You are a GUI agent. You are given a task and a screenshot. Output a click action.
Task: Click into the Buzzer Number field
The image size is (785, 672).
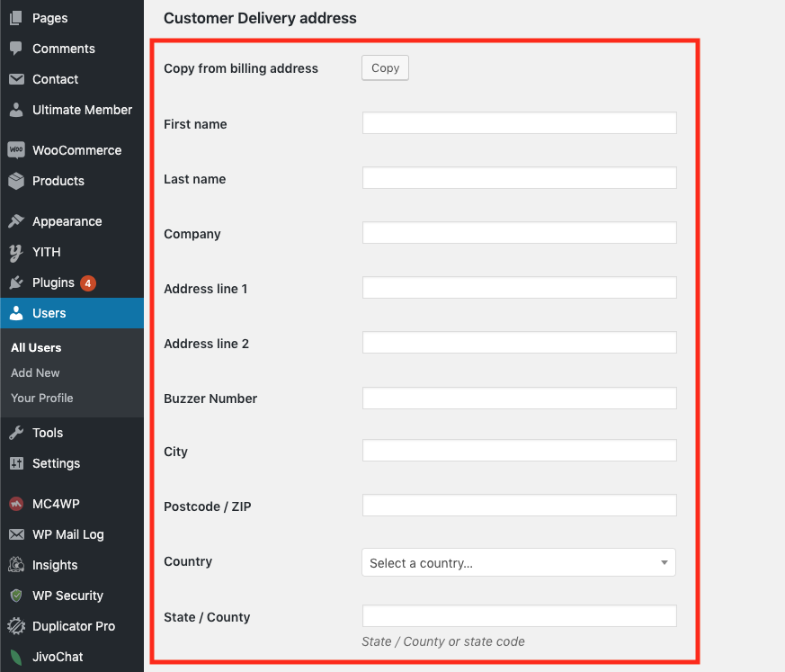coord(519,398)
